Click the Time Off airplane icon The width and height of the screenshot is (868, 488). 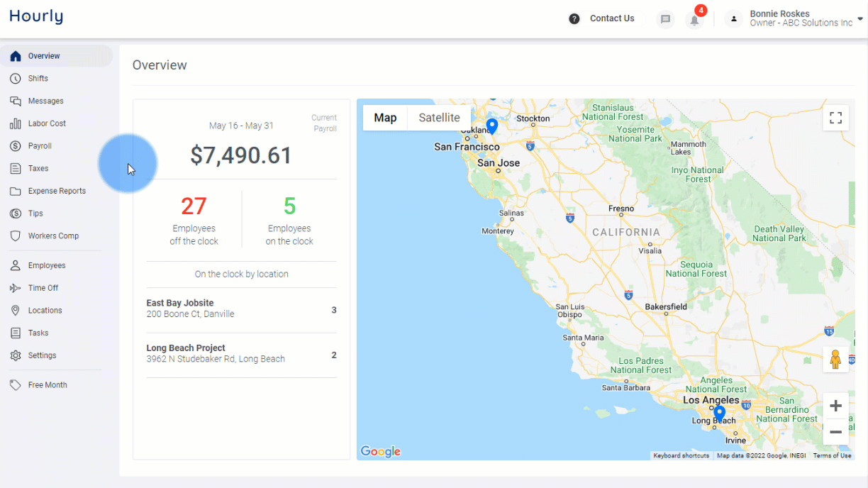point(16,288)
